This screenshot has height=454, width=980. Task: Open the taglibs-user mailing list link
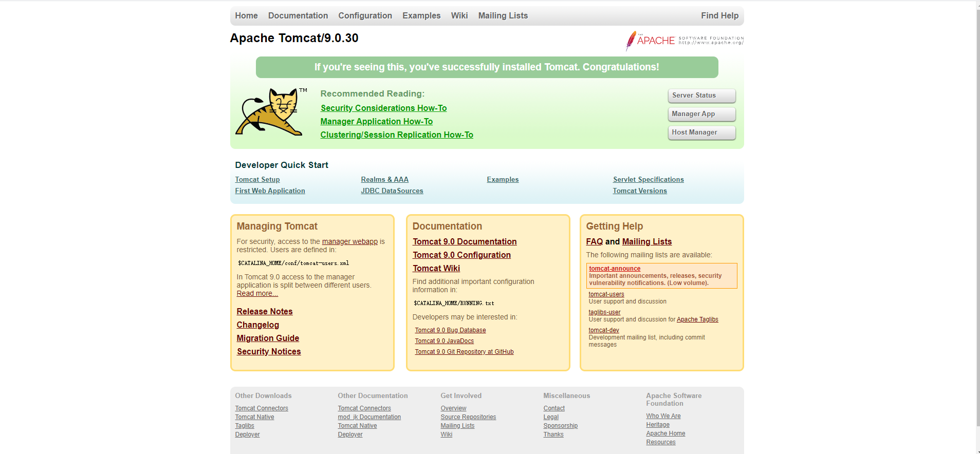click(x=604, y=312)
